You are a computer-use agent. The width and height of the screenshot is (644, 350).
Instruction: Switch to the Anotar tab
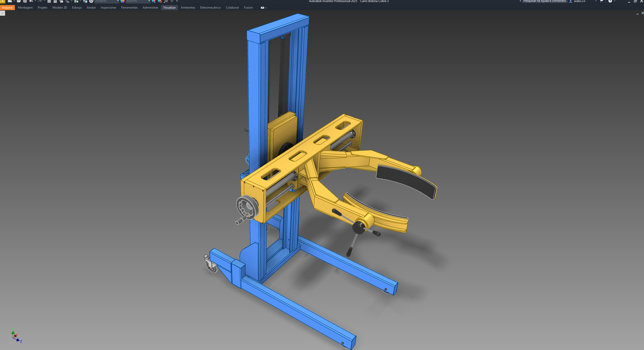[x=91, y=8]
